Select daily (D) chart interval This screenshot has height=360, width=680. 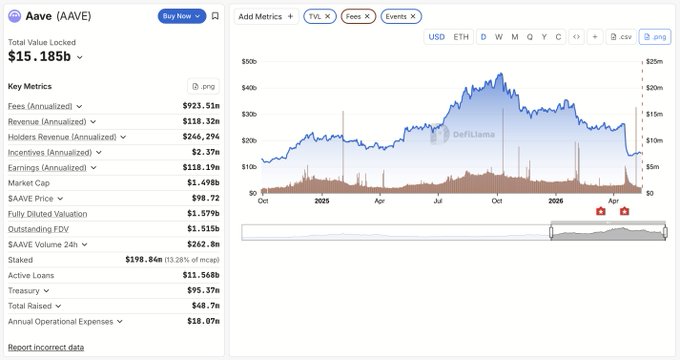tap(484, 37)
